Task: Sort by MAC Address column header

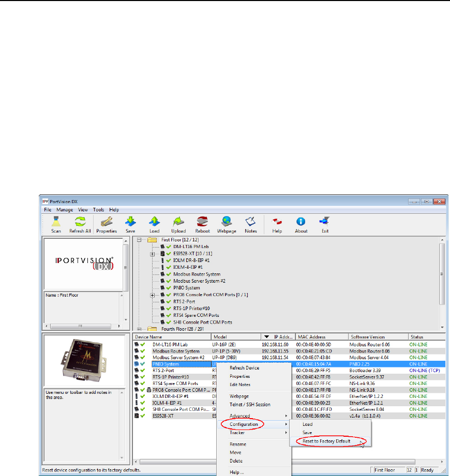Action: tap(322, 336)
